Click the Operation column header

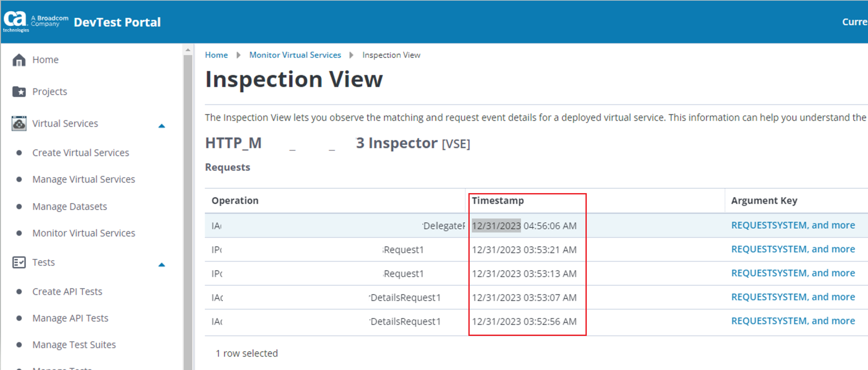pos(235,201)
